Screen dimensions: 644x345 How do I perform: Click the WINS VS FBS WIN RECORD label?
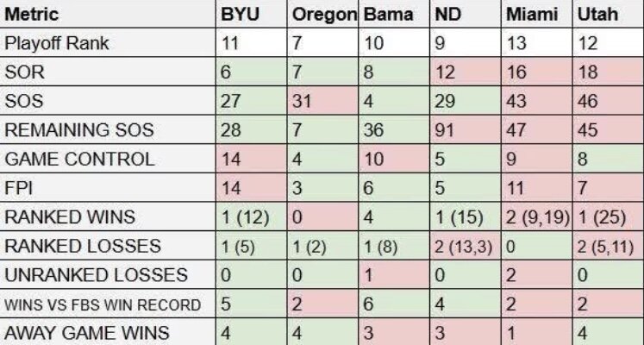(103, 304)
